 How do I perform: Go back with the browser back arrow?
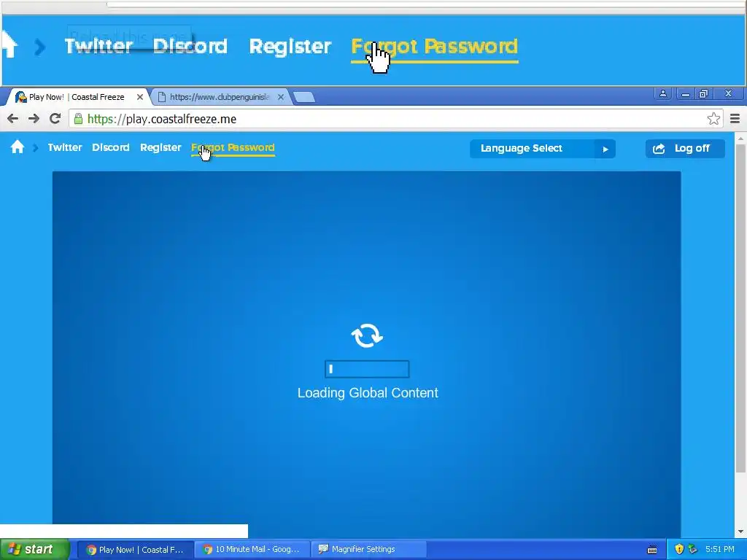coord(13,119)
